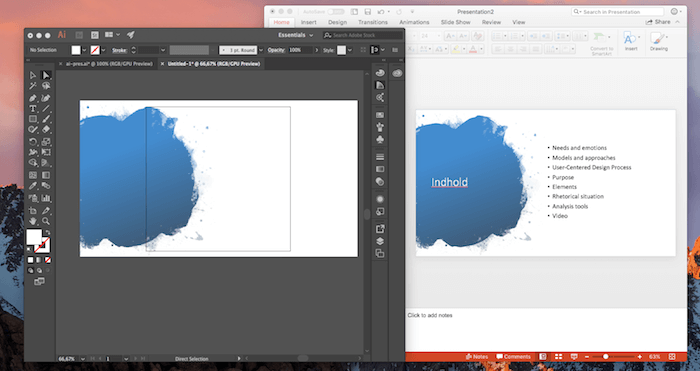Set paint mode to None
700x371 pixels.
coord(47,260)
